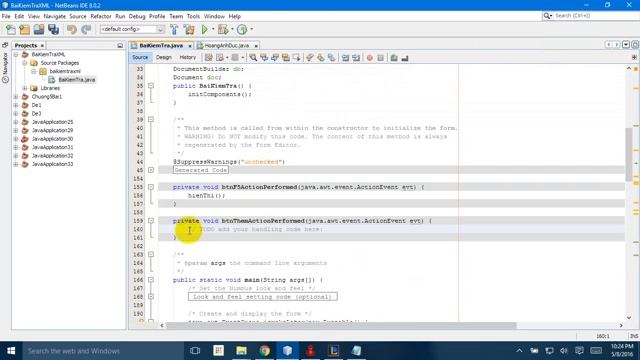Switch to Design view
Image resolution: width=640 pixels, height=360 pixels.
click(164, 58)
